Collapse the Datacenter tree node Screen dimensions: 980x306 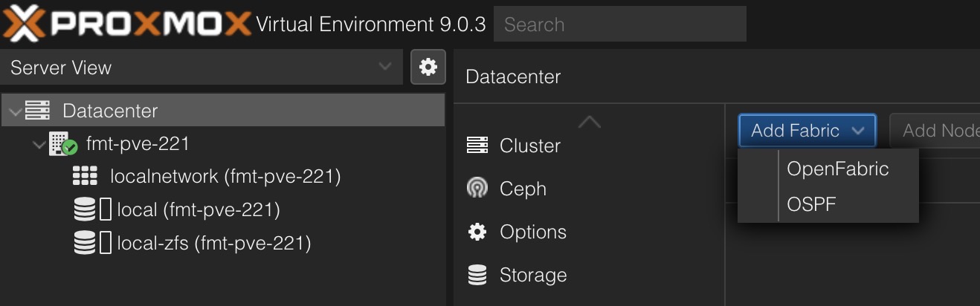(x=15, y=111)
